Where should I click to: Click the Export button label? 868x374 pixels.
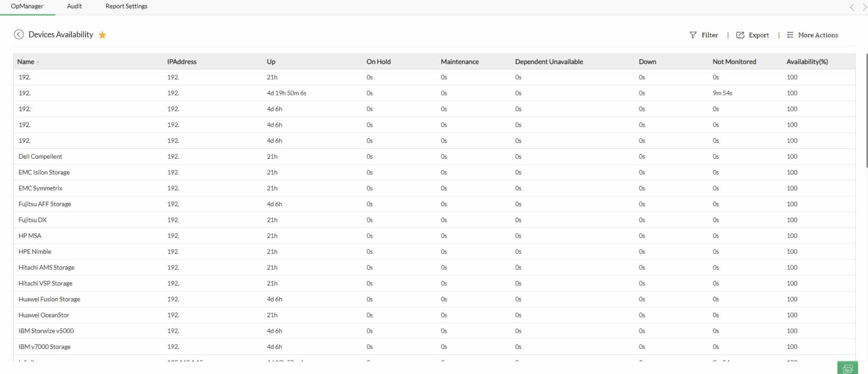coord(759,35)
